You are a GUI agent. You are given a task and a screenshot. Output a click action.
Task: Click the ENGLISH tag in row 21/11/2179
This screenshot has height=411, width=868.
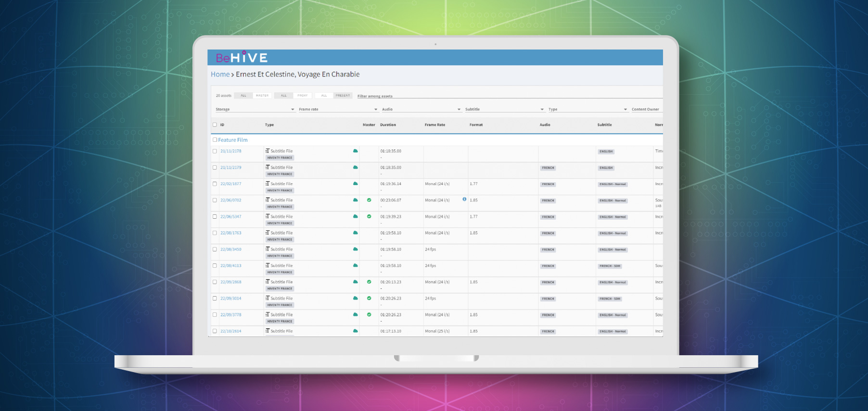coord(606,168)
